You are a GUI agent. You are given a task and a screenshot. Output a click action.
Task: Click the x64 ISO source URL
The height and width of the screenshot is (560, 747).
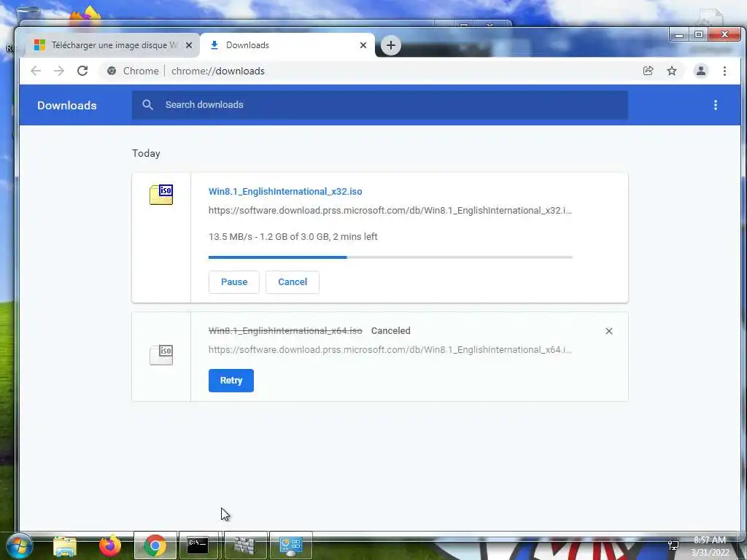click(x=390, y=349)
